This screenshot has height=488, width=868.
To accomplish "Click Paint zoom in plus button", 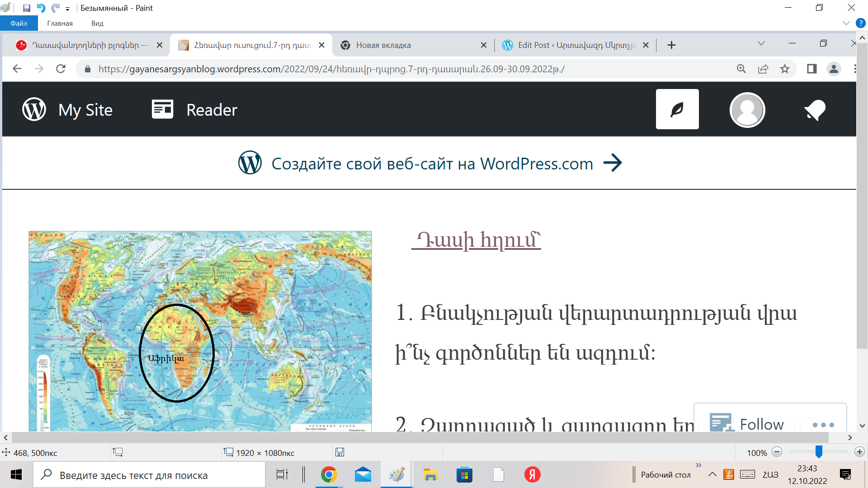I will [859, 452].
